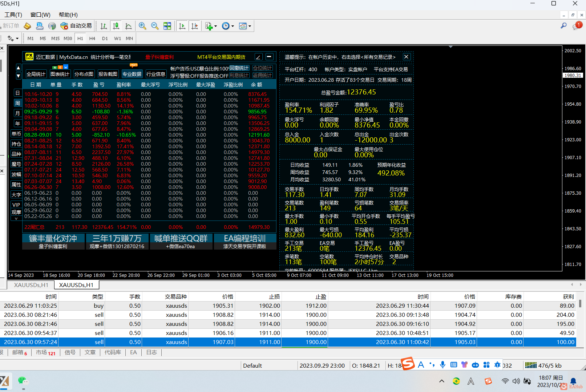Select the M5 timeframe
Screen dimensions: 586x392
point(43,38)
